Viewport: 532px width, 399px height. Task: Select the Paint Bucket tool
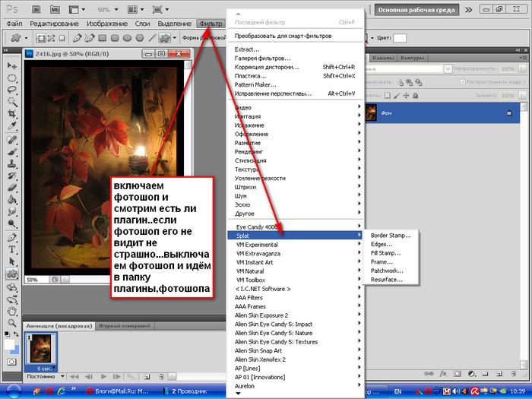[x=12, y=199]
